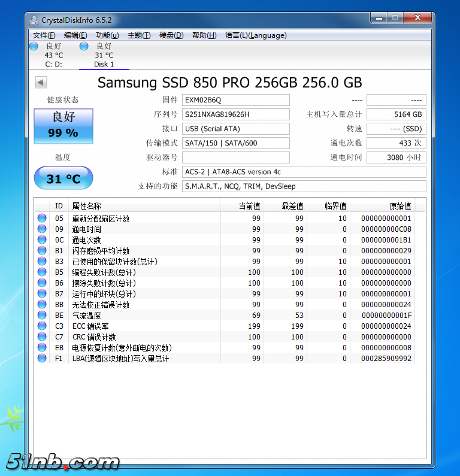Image resolution: width=460 pixels, height=476 pixels.
Task: Open the 编辑(E) menu
Action: (x=75, y=35)
